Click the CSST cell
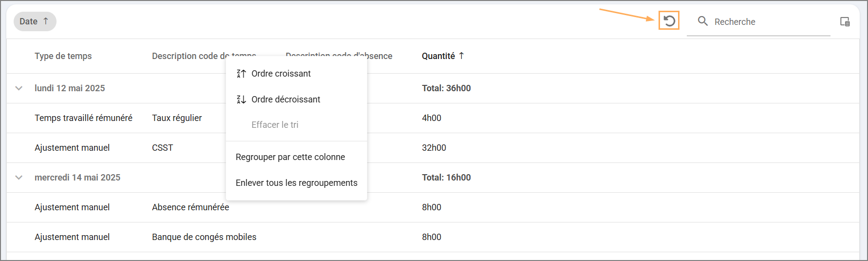Image resolution: width=868 pixels, height=261 pixels. 162,148
